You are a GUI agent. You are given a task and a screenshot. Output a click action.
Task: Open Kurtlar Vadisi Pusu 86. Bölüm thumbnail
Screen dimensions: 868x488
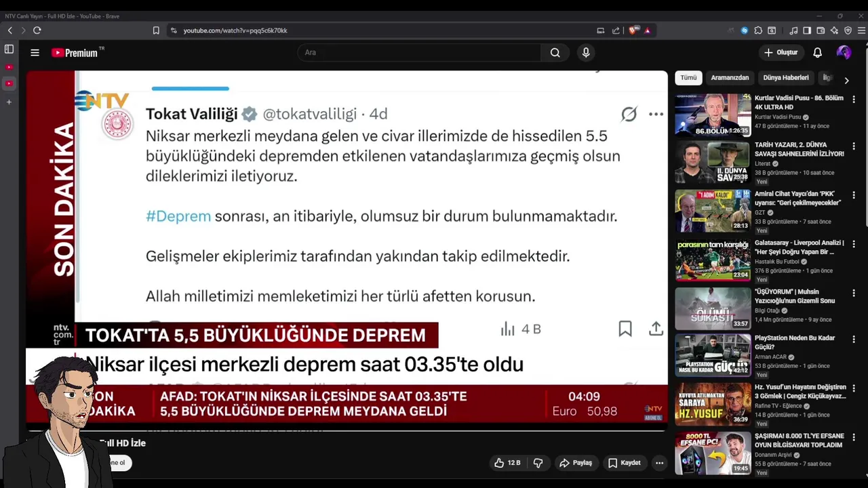(x=713, y=115)
